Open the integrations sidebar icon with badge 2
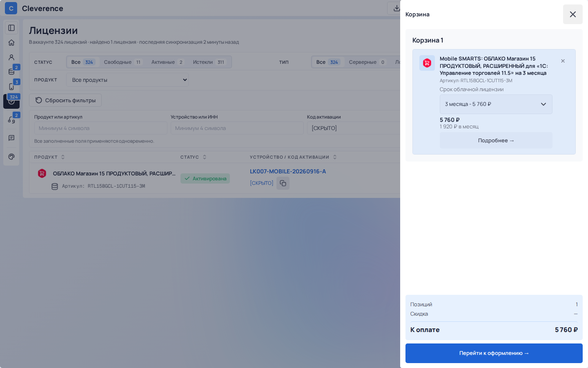This screenshot has height=368, width=588. (x=11, y=119)
